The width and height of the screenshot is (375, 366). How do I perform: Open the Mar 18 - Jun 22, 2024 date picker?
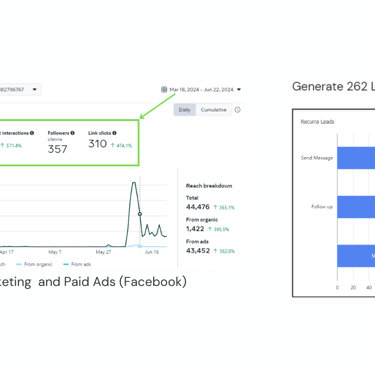click(x=201, y=89)
